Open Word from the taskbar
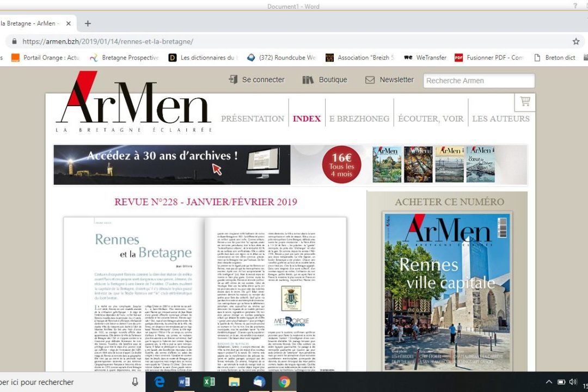 [184, 382]
